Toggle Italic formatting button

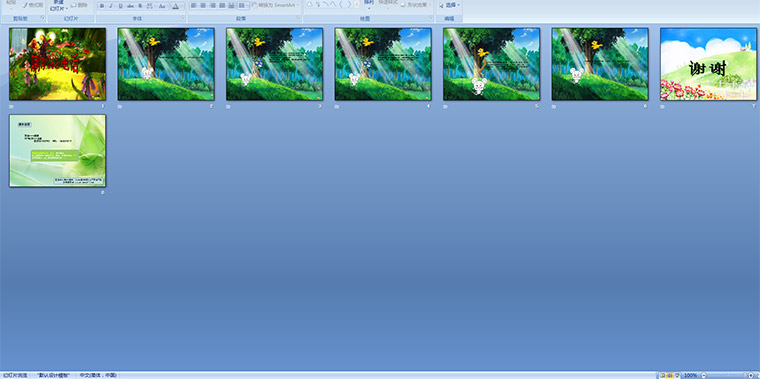[111, 6]
